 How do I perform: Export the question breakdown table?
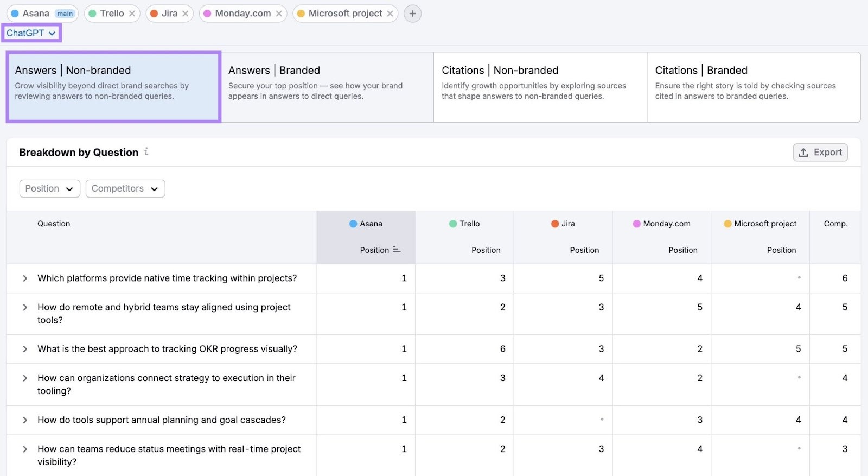tap(820, 153)
